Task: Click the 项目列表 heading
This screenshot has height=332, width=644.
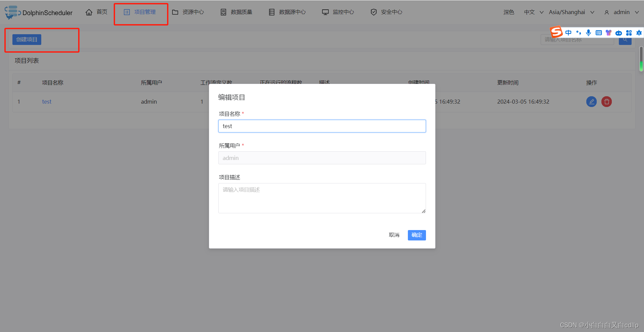Action: (x=27, y=61)
